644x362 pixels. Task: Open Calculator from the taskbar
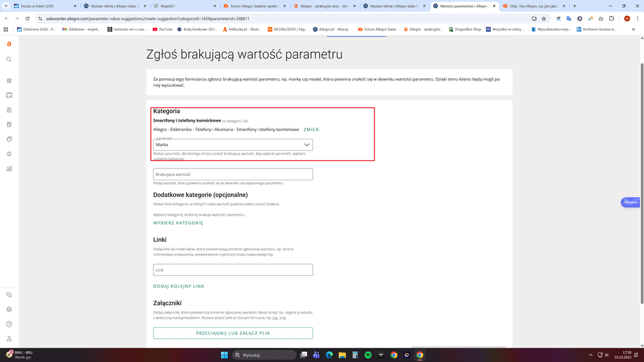click(355, 355)
